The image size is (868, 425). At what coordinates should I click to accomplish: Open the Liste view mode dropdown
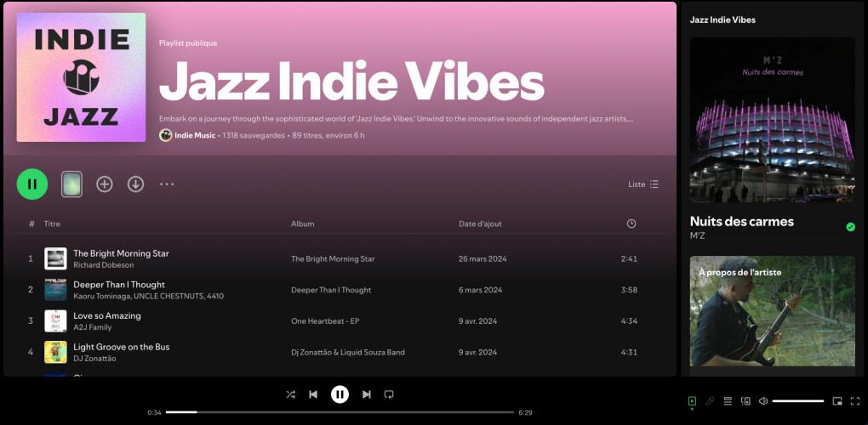[643, 184]
